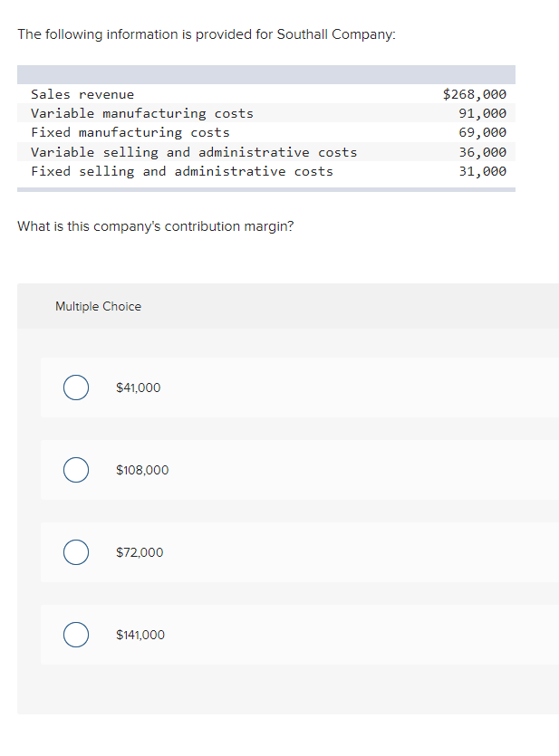Click the $72,000 answer text

140,552
